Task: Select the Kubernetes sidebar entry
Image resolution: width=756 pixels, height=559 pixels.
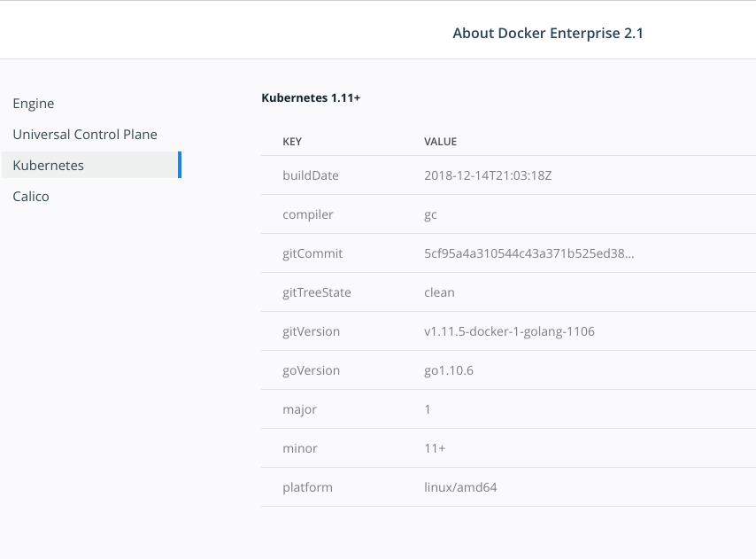Action: 48,165
